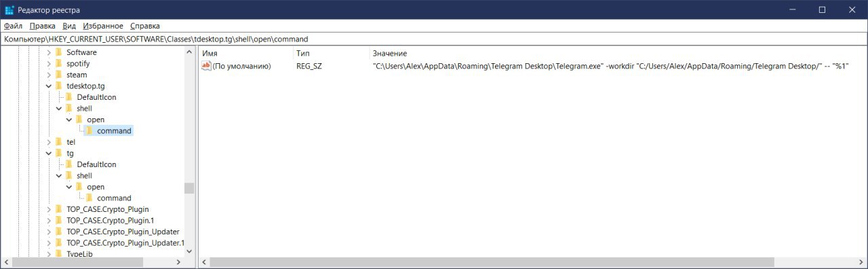Click the TOP_CASE.Crypto_Plugin_Updater.1 folder icon
This screenshot has height=269, width=868.
pyautogui.click(x=59, y=243)
